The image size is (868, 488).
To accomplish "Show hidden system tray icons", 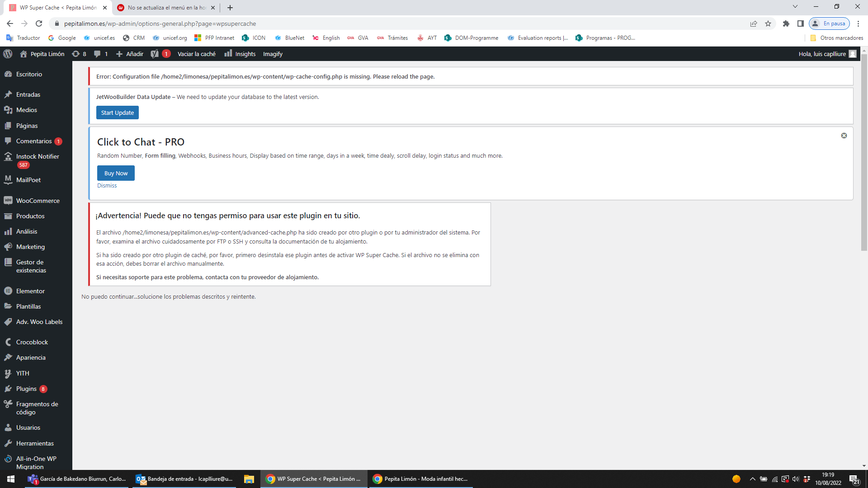I will coord(752,479).
